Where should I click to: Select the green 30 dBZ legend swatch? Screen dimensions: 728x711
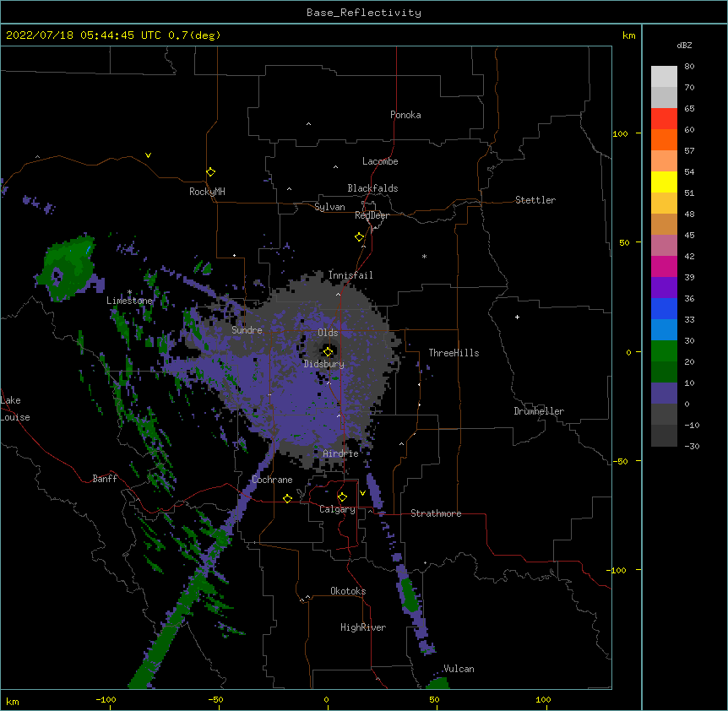[664, 351]
